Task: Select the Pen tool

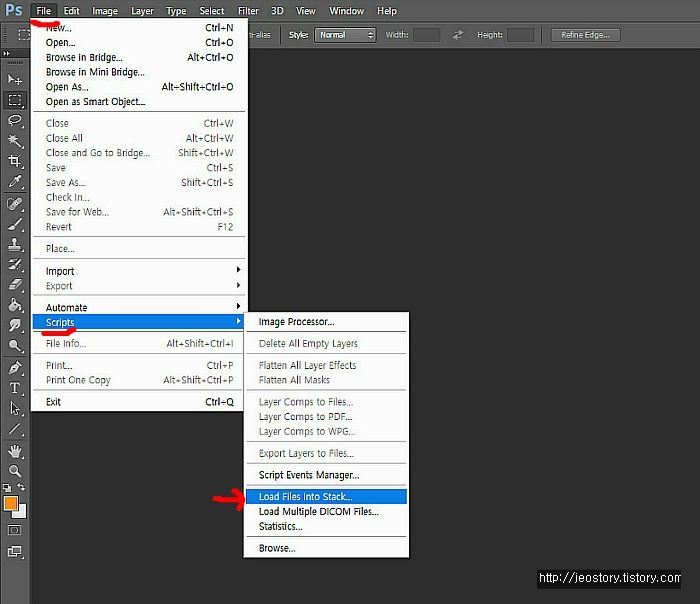Action: pos(15,368)
